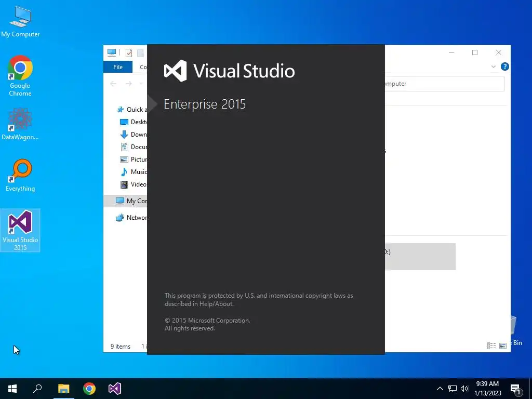The height and width of the screenshot is (399, 532).
Task: Close the File Explorer window
Action: [498, 52]
